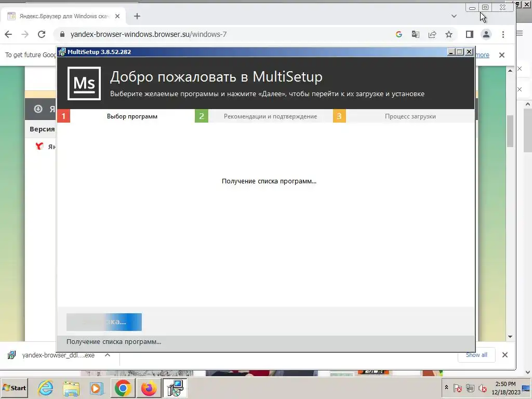Screen dimensions: 532x399
Task: Click the red Yandex logo on page
Action: pyautogui.click(x=39, y=146)
